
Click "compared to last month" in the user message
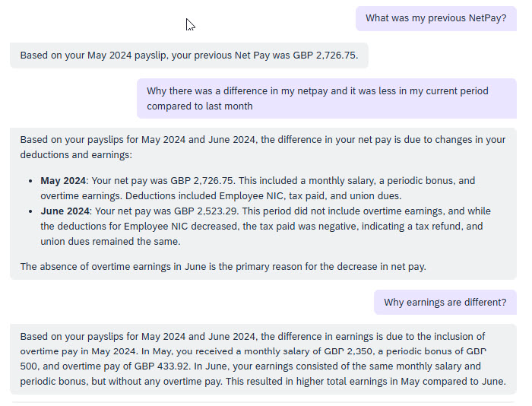pyautogui.click(x=200, y=106)
